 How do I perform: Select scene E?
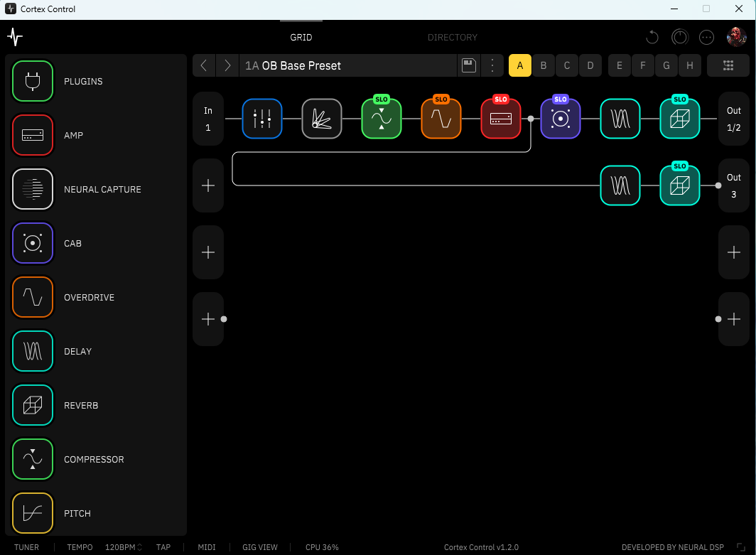coord(620,65)
